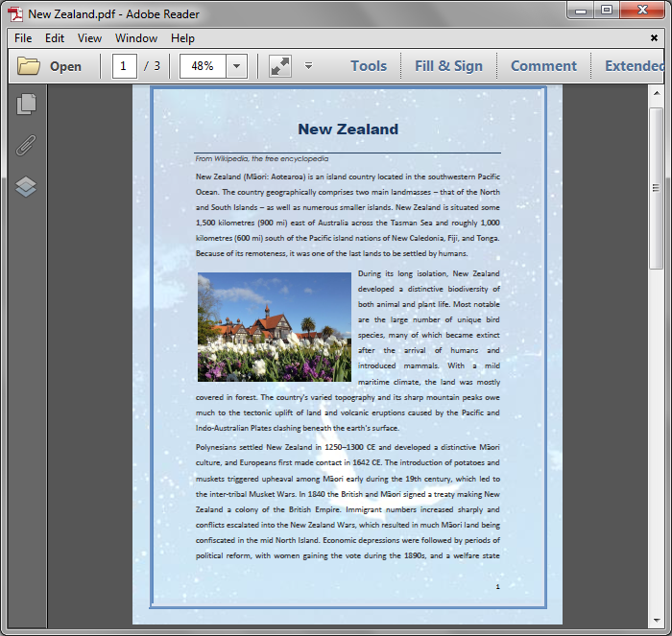This screenshot has width=672, height=636.
Task: Open the Fill & Sign pane
Action: tap(448, 66)
